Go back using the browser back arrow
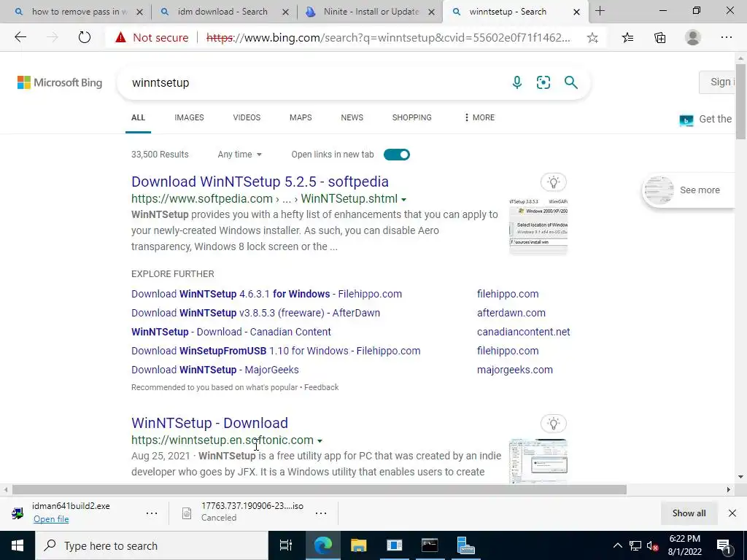747x560 pixels. [20, 37]
